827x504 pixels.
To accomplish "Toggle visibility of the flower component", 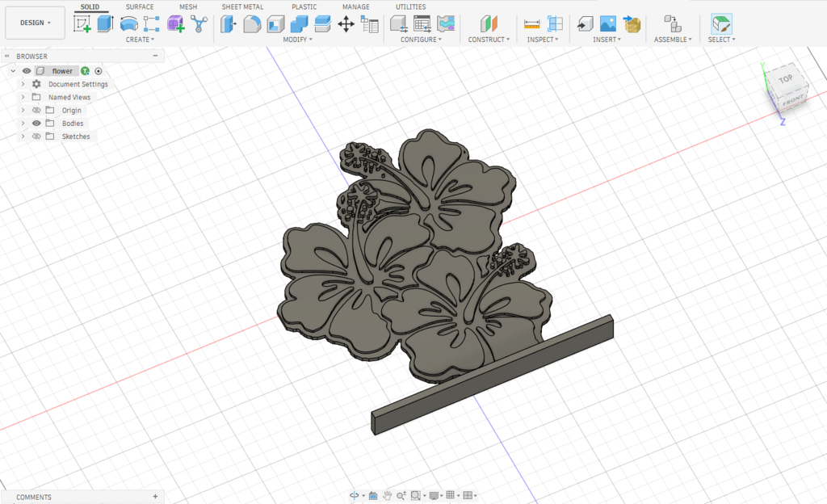I will pos(27,70).
